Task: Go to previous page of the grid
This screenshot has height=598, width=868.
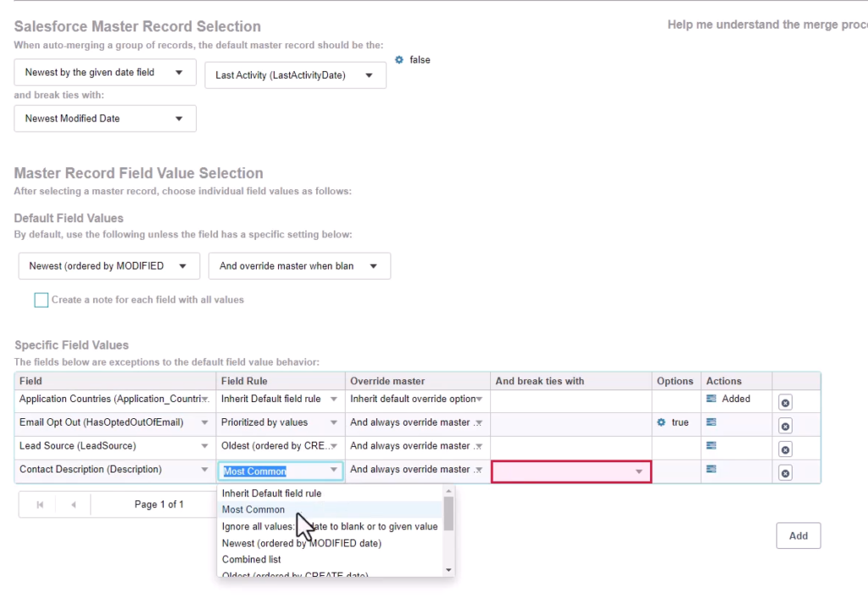Action: point(73,505)
